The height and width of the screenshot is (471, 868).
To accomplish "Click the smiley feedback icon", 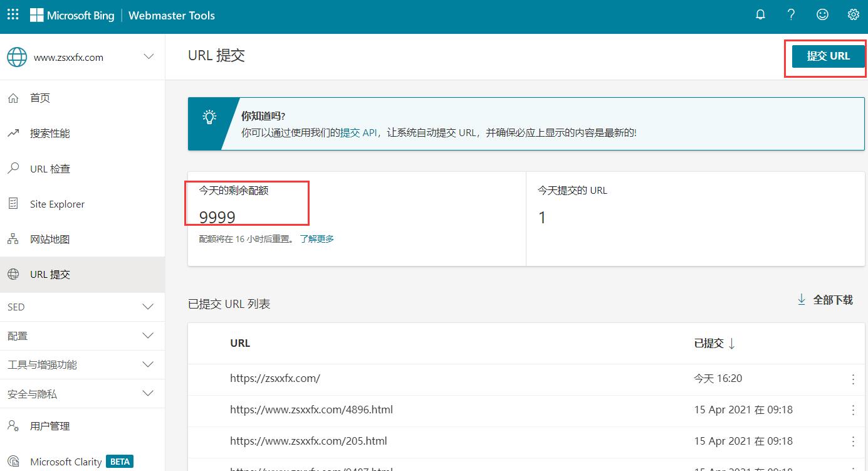I will [x=822, y=14].
